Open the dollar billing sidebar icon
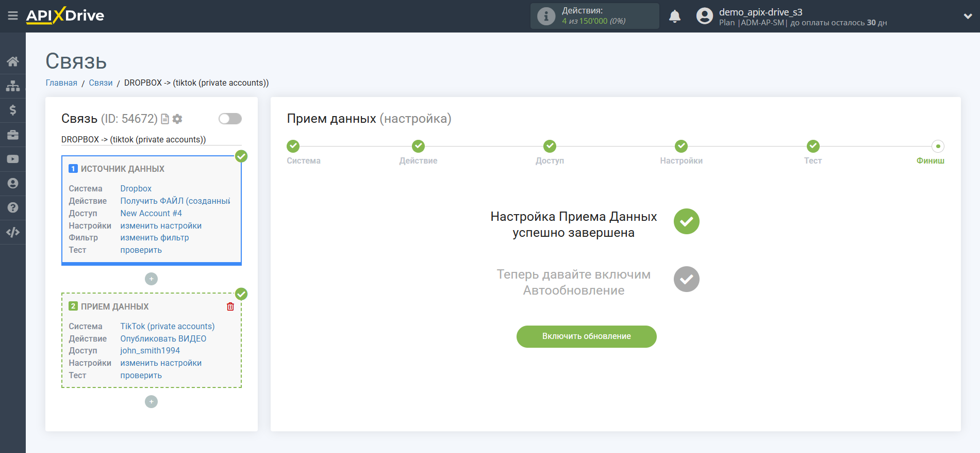Viewport: 980px width, 453px height. coord(13,110)
